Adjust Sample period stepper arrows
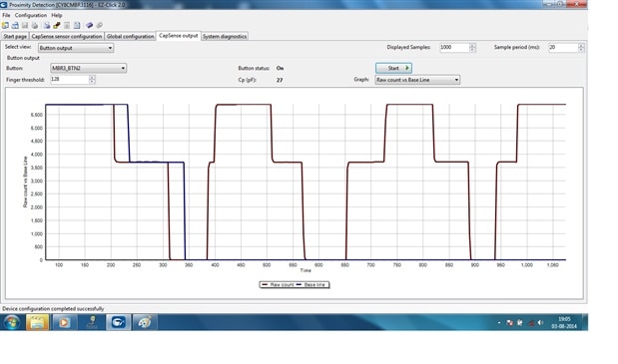Viewport: 618px width, 364px height. (581, 48)
